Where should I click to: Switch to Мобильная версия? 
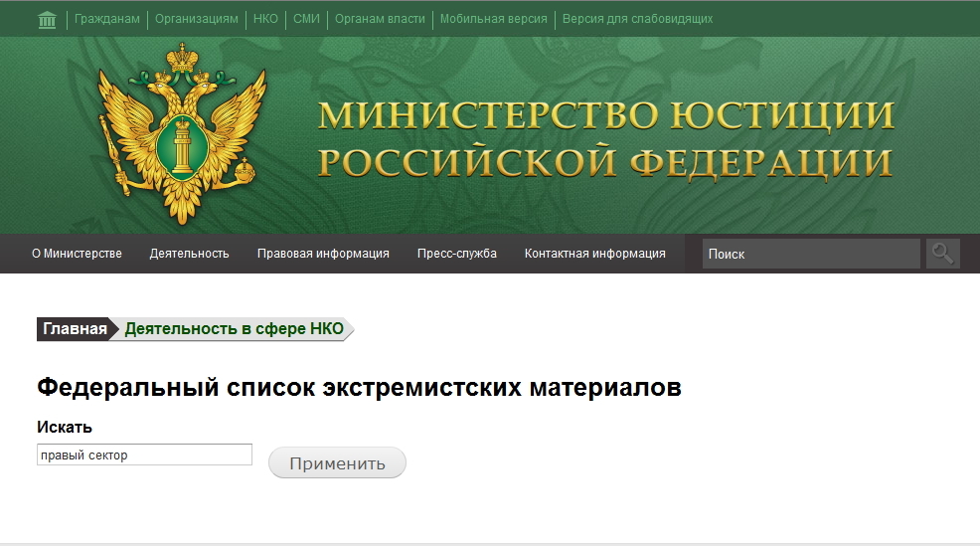click(493, 19)
